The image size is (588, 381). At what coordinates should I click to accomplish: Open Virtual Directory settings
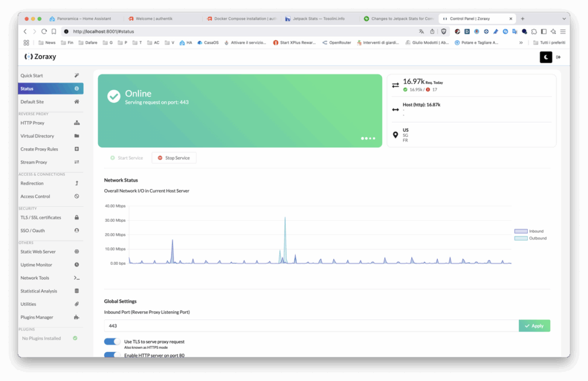coord(51,136)
